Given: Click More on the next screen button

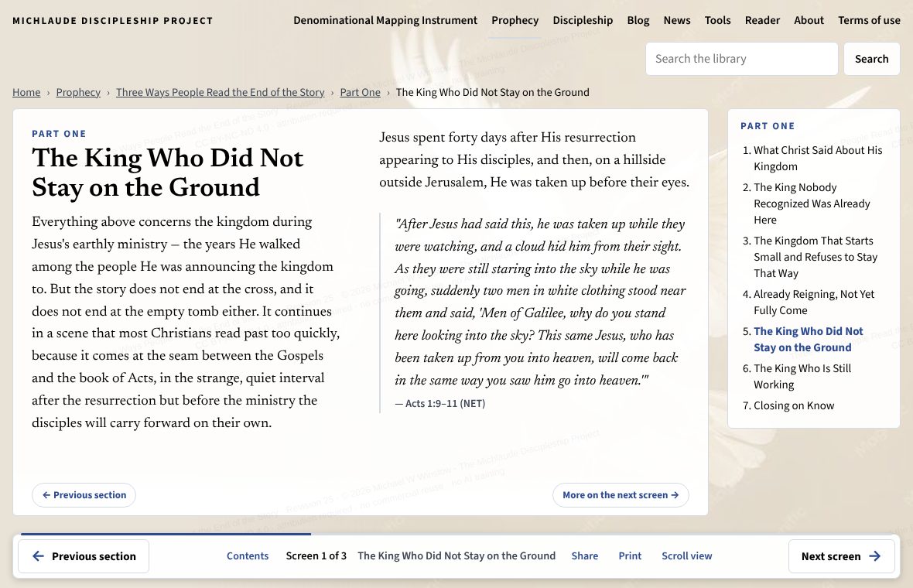Looking at the screenshot, I should [620, 495].
